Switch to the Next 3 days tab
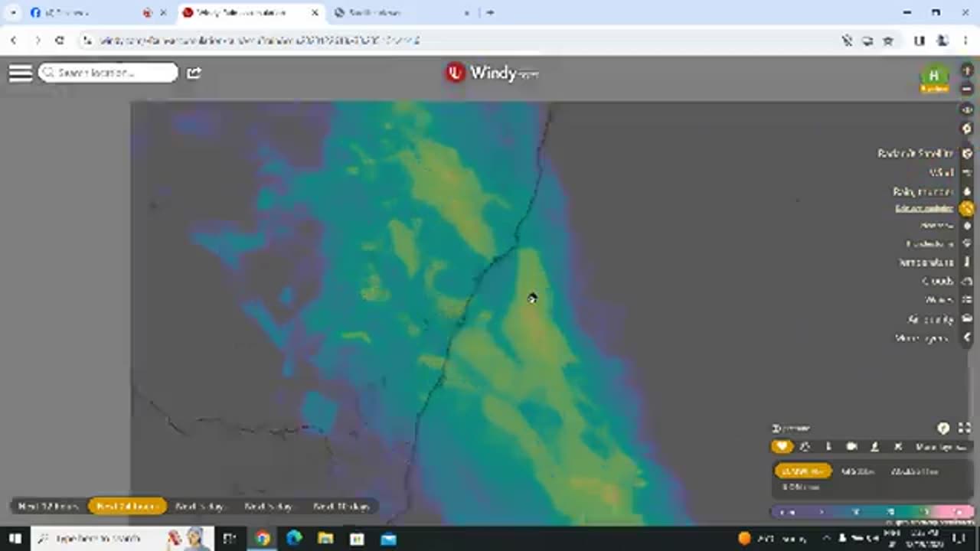Image resolution: width=980 pixels, height=551 pixels. [201, 506]
